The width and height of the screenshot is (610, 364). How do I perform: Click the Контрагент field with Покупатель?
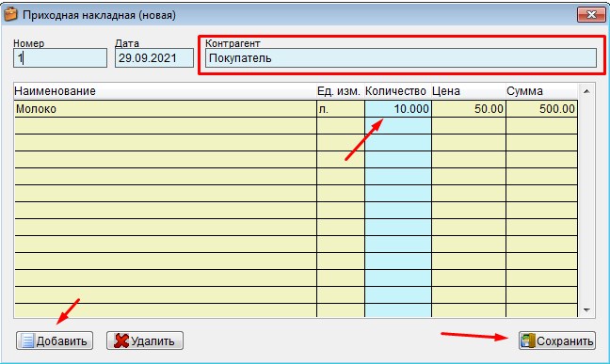point(401,58)
